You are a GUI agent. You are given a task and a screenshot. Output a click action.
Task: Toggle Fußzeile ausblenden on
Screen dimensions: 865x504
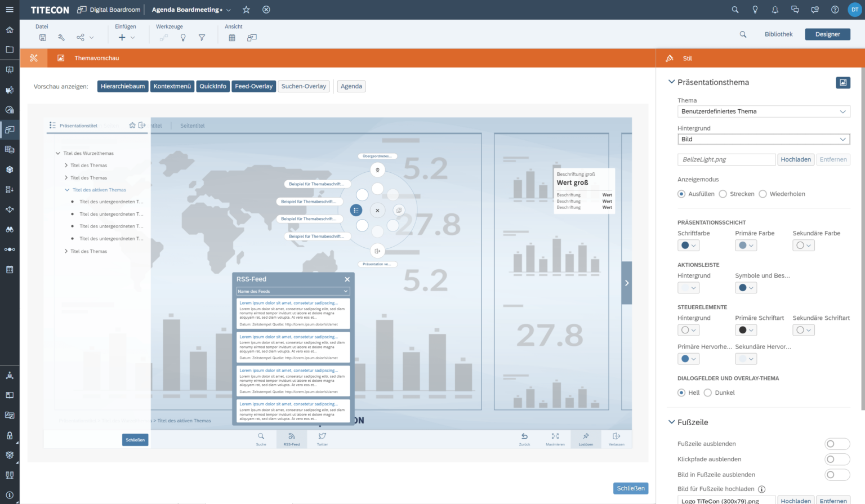click(x=837, y=444)
